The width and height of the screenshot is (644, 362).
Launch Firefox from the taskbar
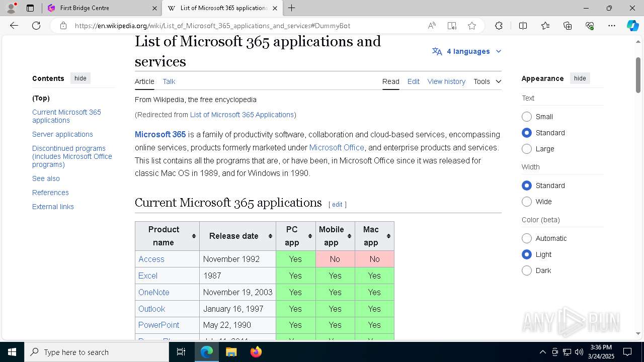256,352
